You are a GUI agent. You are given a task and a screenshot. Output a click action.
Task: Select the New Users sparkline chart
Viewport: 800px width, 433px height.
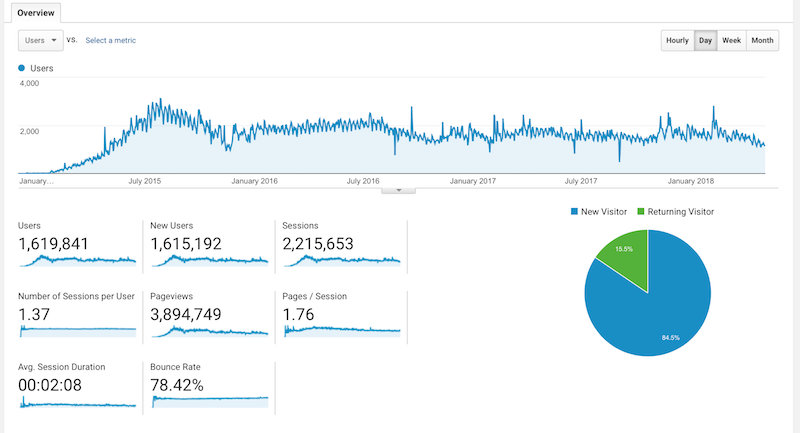click(209, 260)
